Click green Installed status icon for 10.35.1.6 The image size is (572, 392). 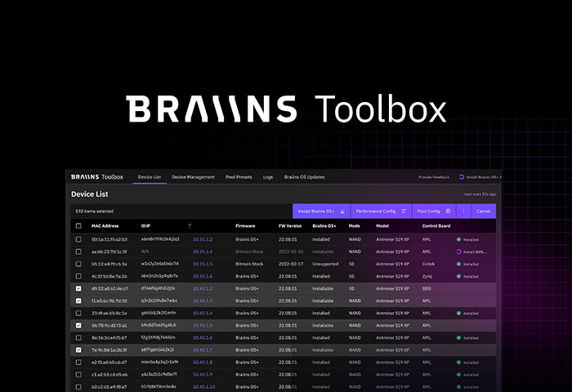pos(458,276)
